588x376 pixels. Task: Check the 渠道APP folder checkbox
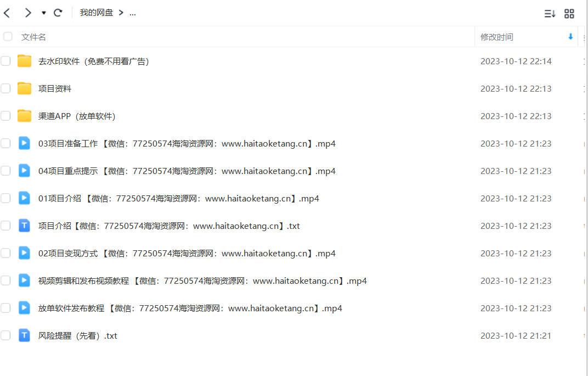click(x=5, y=116)
